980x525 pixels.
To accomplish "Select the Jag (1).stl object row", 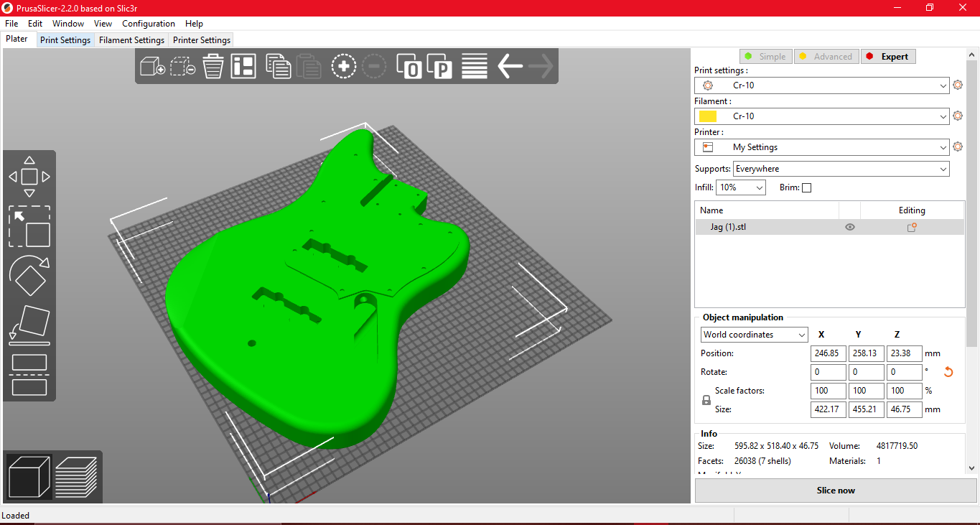I will tap(829, 227).
